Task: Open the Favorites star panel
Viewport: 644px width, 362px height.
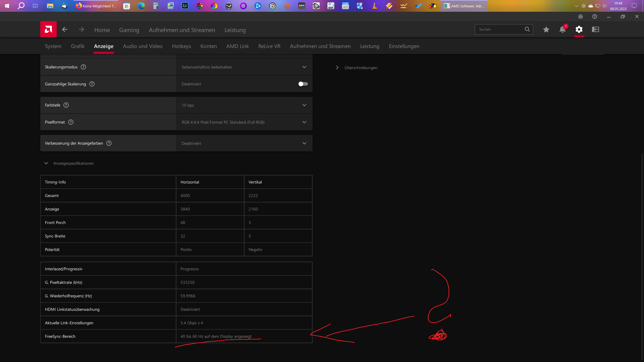Action: click(546, 29)
